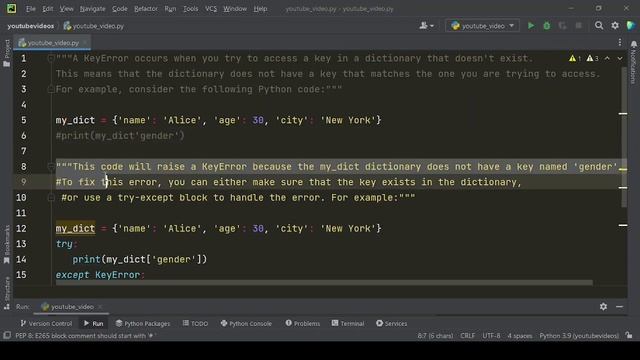Open editor tabs three-dot options menu
This screenshot has width=640, height=360.
click(620, 42)
